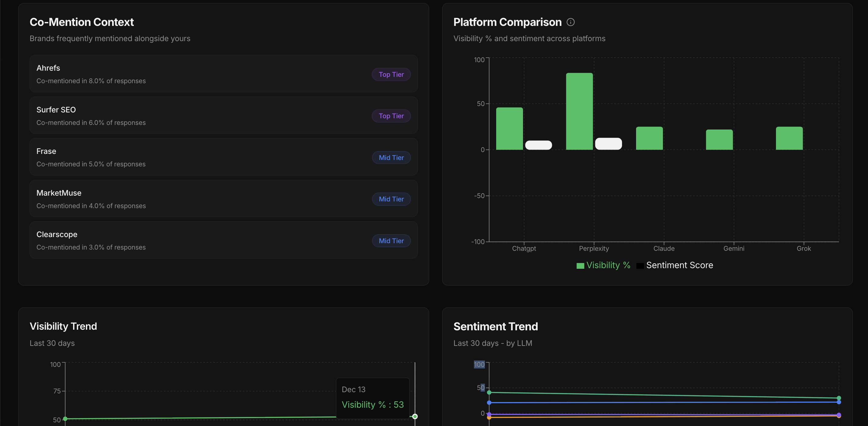Click the first visibility trend data point
The width and height of the screenshot is (868, 426).
65,419
